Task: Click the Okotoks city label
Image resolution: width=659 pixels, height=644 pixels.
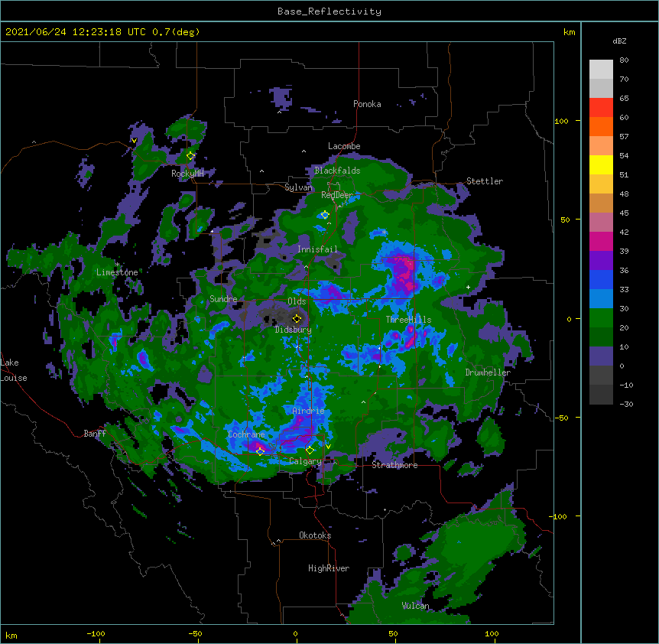Action: 315,535
